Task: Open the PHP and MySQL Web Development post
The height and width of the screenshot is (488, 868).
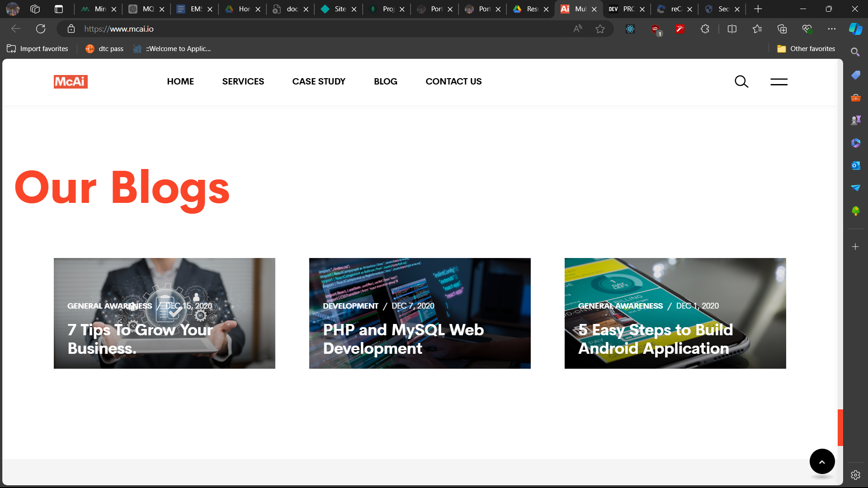Action: (403, 339)
